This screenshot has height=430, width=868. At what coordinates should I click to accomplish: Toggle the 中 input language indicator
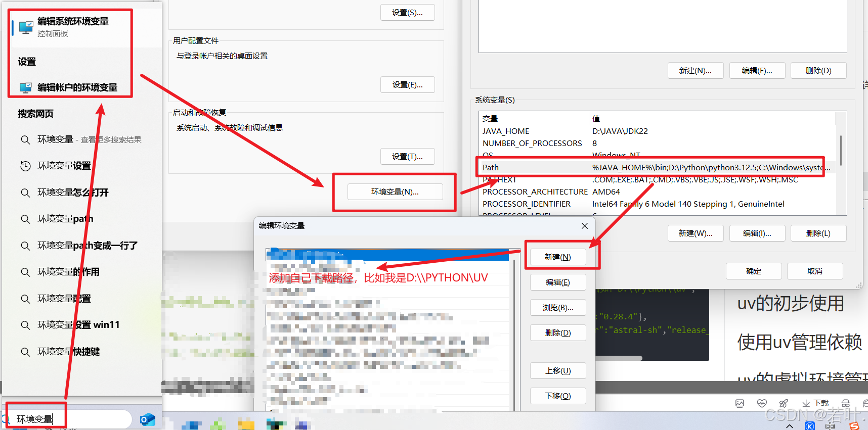point(830,426)
